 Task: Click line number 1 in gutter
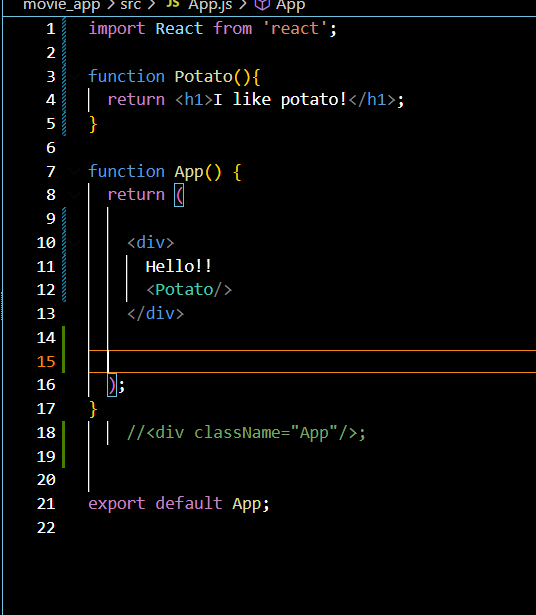point(51,29)
